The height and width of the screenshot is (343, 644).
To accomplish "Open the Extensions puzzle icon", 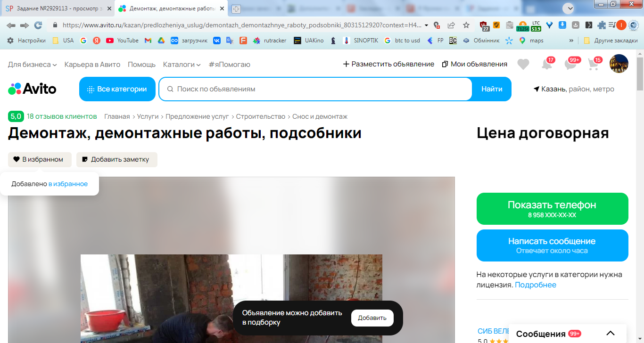I will 602,25.
